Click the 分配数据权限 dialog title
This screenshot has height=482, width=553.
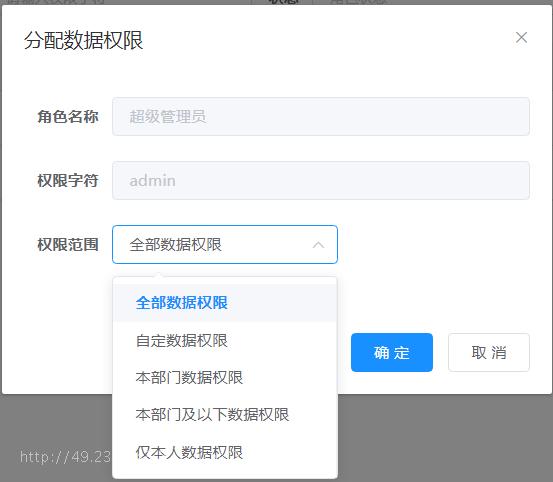coord(83,40)
